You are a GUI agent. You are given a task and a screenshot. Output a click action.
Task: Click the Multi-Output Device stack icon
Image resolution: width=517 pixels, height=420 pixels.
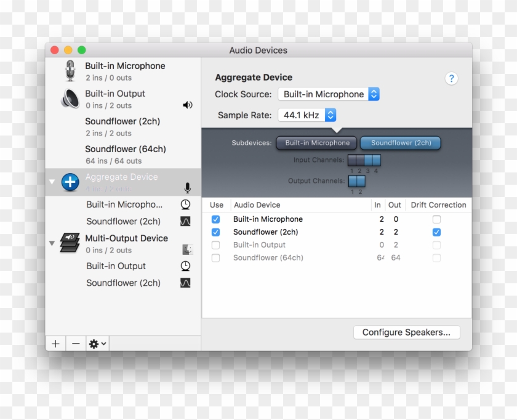(x=70, y=243)
